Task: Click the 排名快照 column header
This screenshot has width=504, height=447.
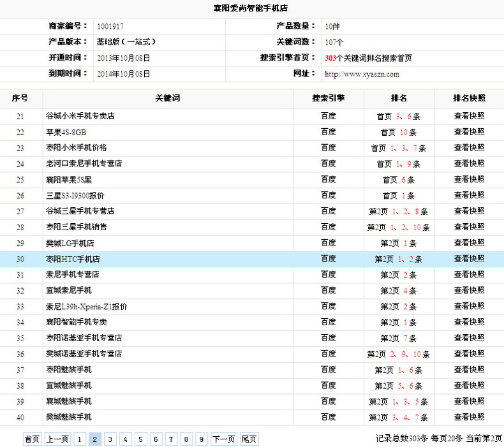Action: 469,98
